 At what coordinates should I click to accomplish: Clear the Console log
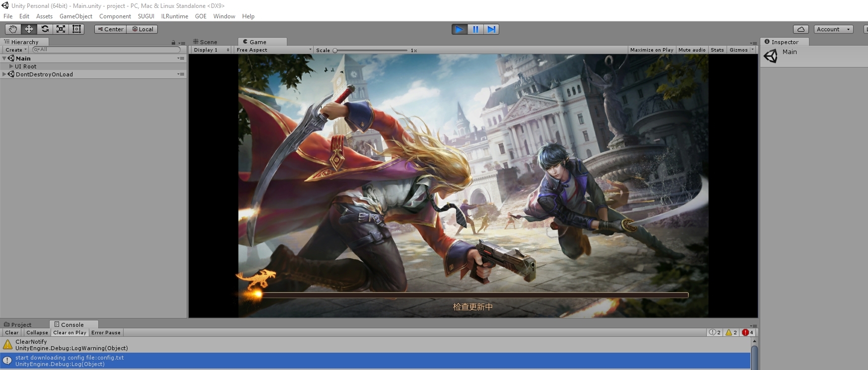12,332
